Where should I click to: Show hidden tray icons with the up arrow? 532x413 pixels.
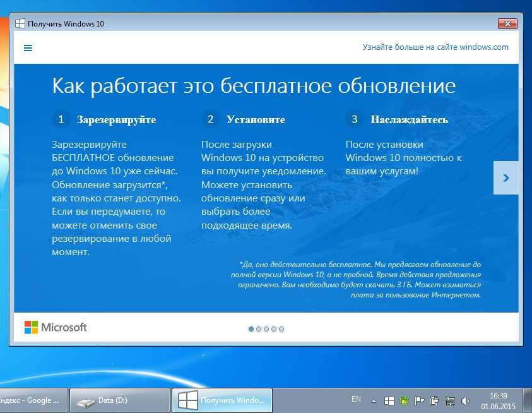[374, 402]
